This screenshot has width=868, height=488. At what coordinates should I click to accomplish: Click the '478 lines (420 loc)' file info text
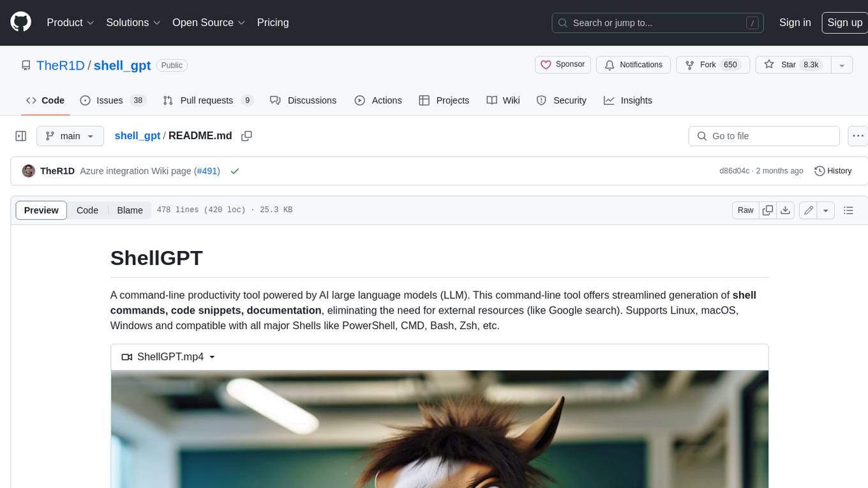[201, 210]
